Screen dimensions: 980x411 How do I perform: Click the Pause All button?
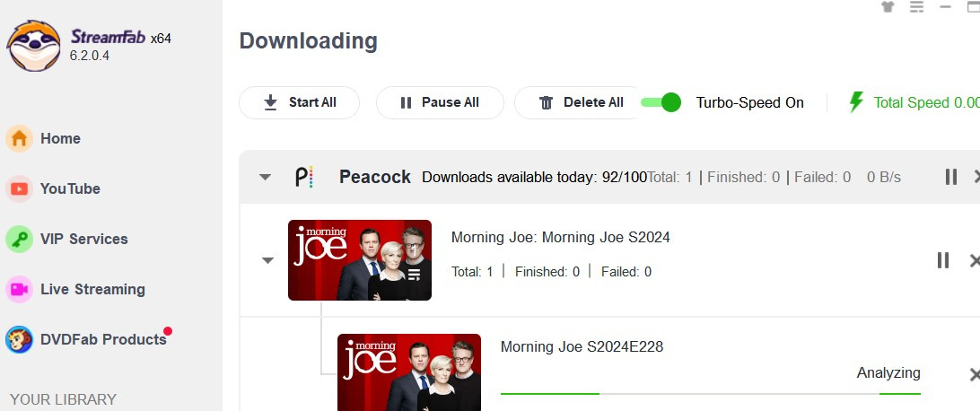440,102
